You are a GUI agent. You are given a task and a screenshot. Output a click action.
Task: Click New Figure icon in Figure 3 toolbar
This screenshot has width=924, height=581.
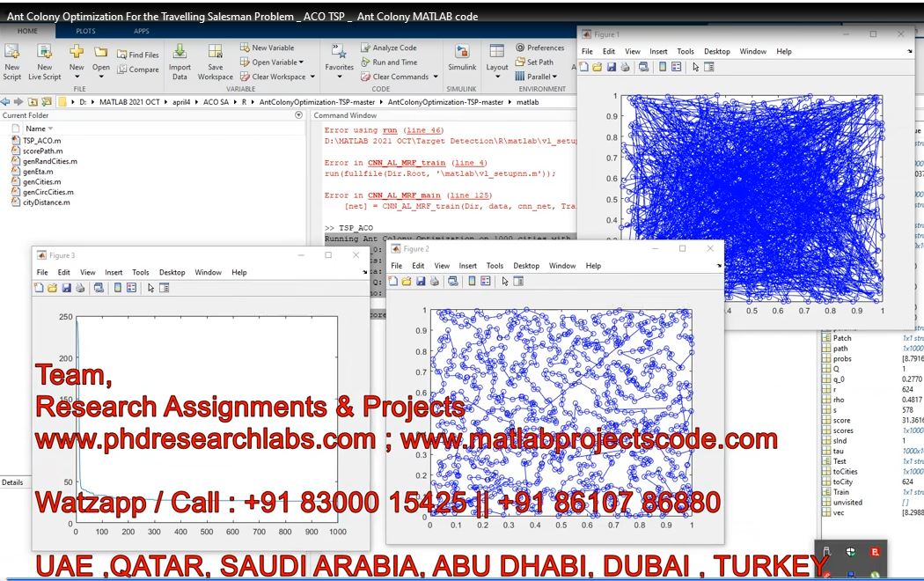[x=39, y=288]
